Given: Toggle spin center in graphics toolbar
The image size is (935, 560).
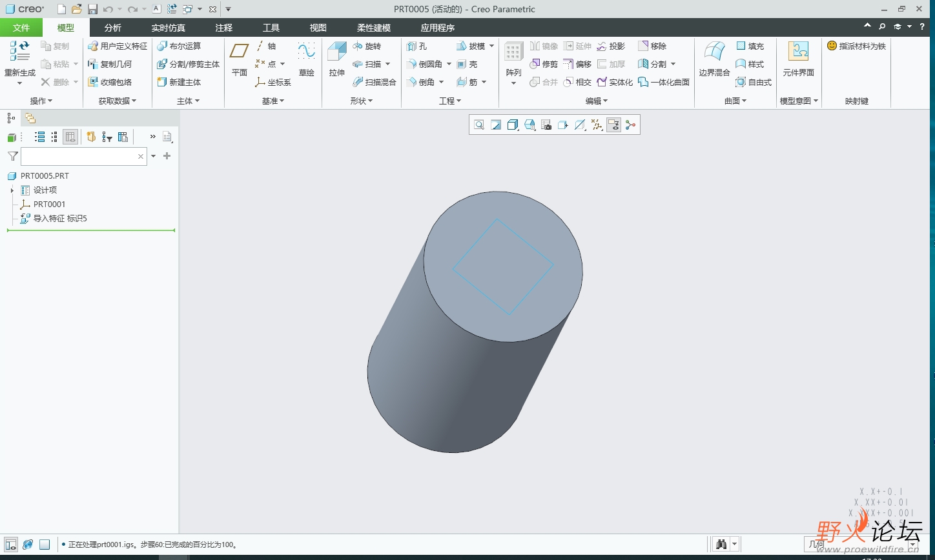Looking at the screenshot, I should click(630, 125).
